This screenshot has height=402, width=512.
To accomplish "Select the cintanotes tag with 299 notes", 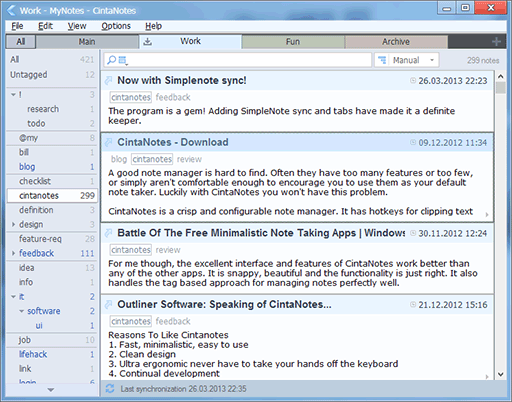I will pyautogui.click(x=52, y=196).
